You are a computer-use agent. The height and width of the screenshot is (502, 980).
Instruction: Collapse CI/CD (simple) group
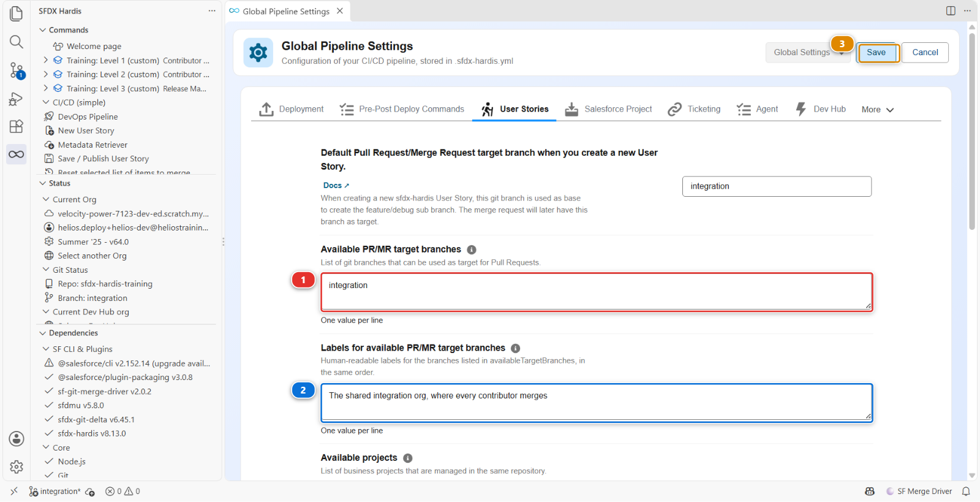pyautogui.click(x=46, y=102)
